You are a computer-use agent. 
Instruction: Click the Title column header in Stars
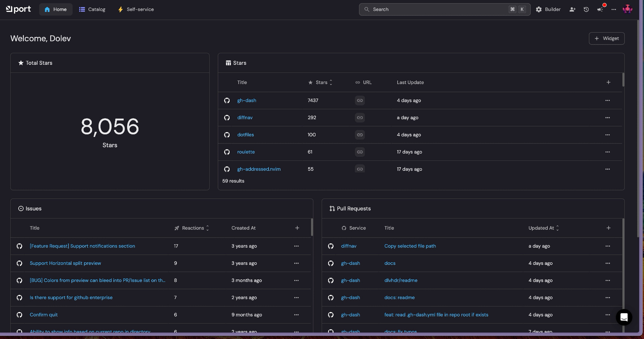pos(242,82)
